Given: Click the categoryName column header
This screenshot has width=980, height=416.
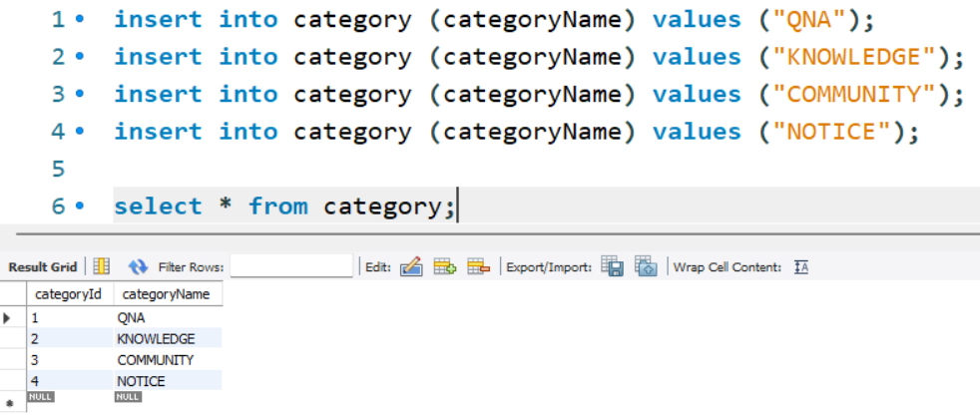Looking at the screenshot, I should [168, 294].
